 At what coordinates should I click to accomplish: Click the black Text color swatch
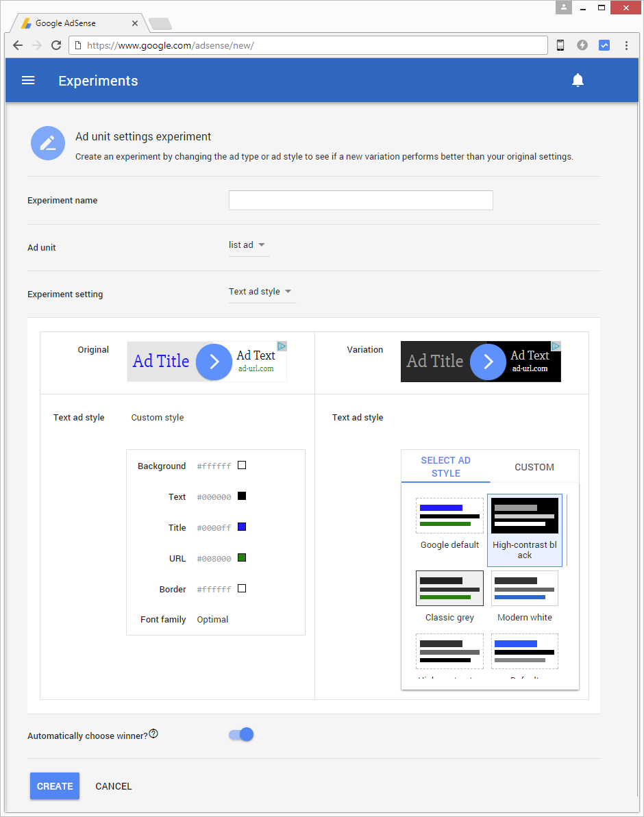coord(242,496)
